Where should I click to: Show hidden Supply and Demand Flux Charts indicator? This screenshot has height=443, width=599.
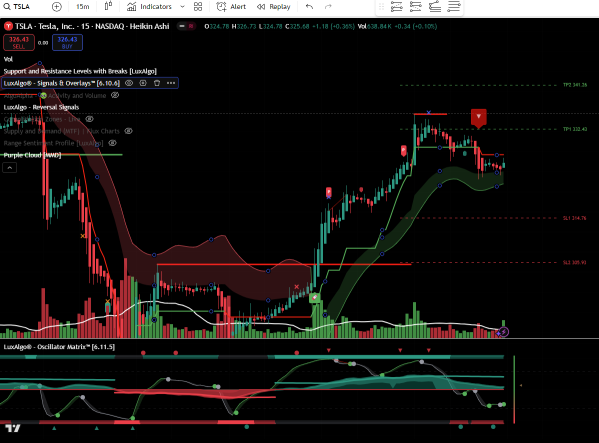point(129,131)
